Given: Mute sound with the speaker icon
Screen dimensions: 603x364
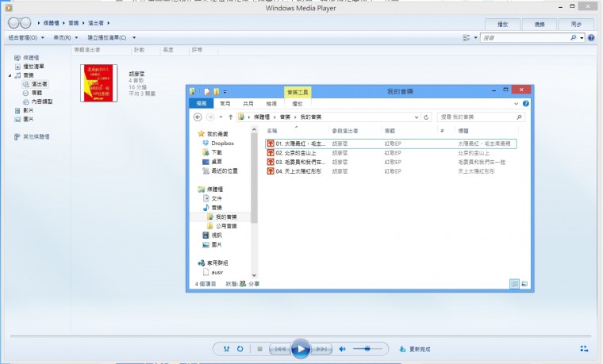Looking at the screenshot, I should tap(342, 349).
